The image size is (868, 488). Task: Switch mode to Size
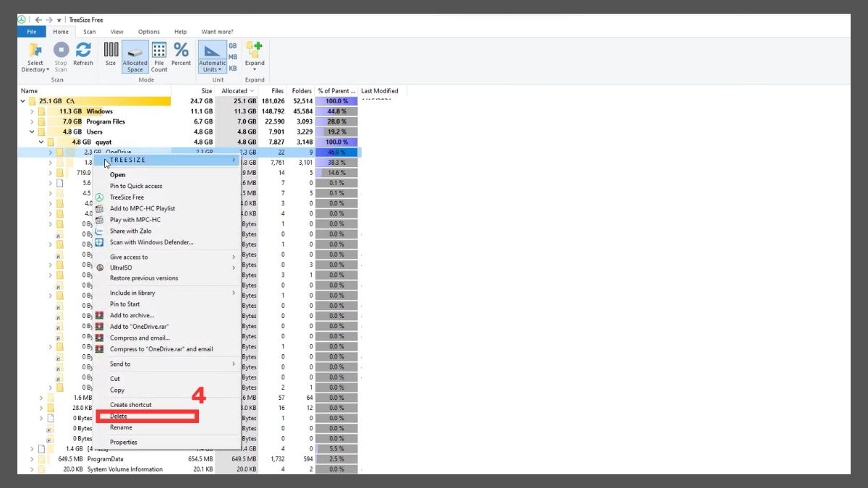(x=111, y=54)
